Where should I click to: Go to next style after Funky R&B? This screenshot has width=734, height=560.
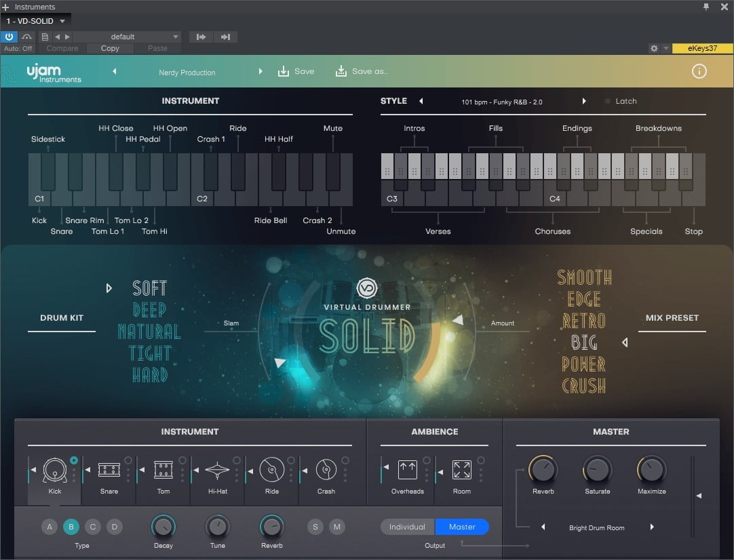coord(584,102)
